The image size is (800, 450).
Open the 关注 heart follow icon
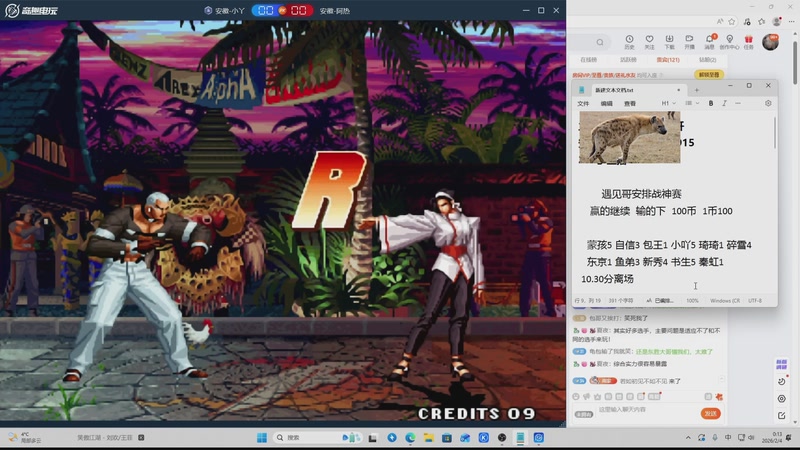pos(649,42)
